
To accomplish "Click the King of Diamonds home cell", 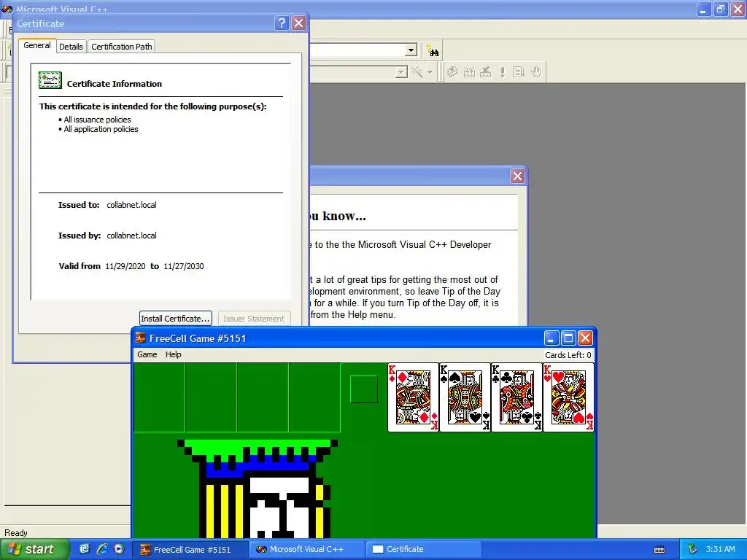I will (x=413, y=397).
